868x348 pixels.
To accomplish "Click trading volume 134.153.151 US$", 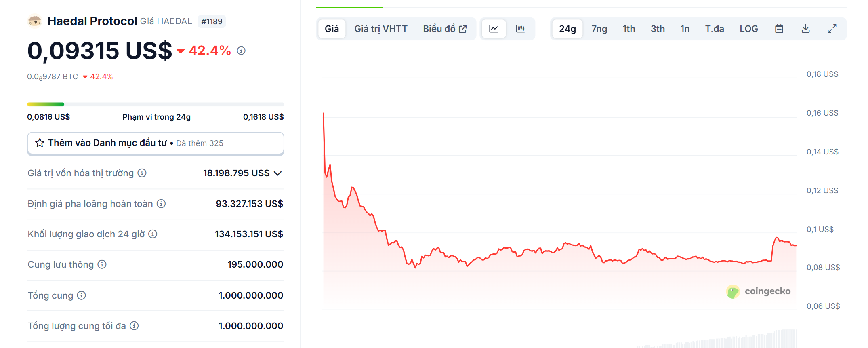I will click(249, 234).
